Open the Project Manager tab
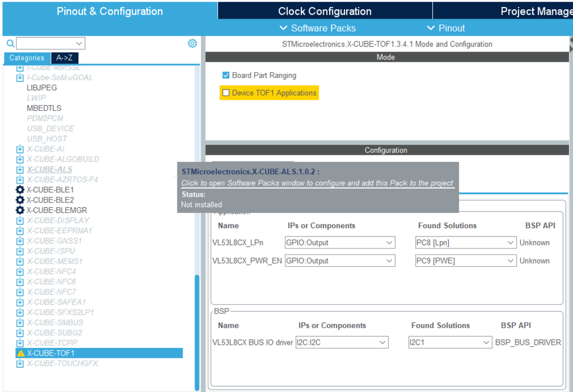The image size is (573, 392). tap(503, 11)
